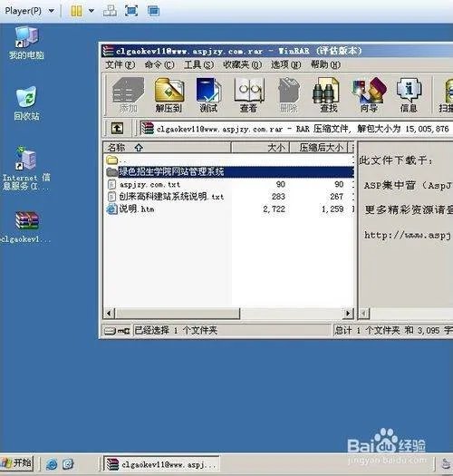Open Internet Information Services desktop shortcut
Viewport: 453px width, 476px height.
[26, 168]
